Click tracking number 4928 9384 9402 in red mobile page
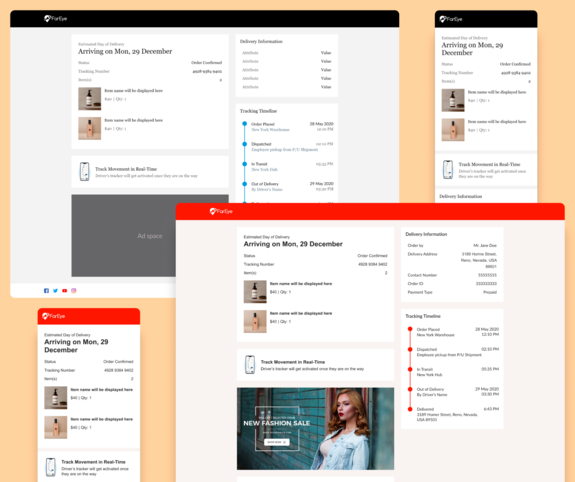This screenshot has height=482, width=575. point(119,370)
